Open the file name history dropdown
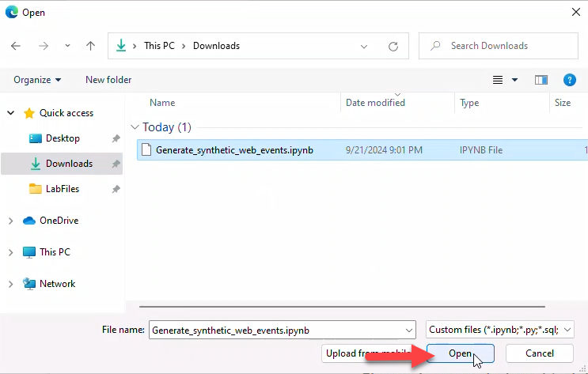This screenshot has height=374, width=588. click(x=408, y=330)
